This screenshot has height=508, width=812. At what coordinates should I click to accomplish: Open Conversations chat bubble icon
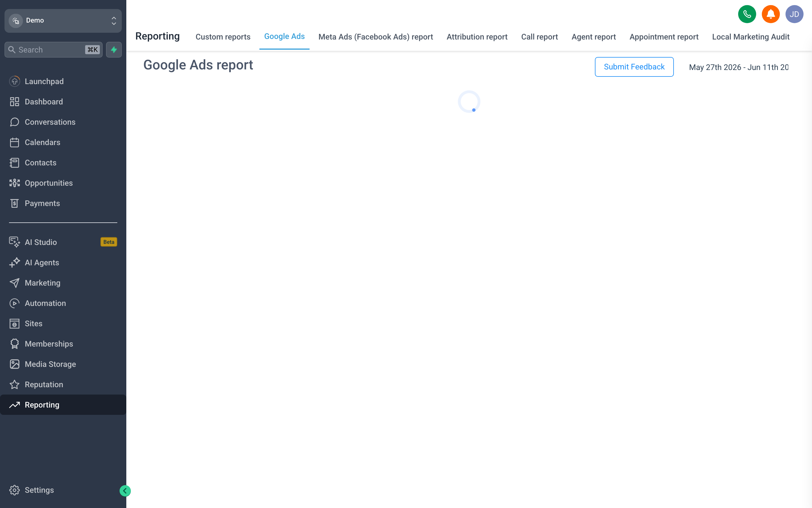coord(14,122)
